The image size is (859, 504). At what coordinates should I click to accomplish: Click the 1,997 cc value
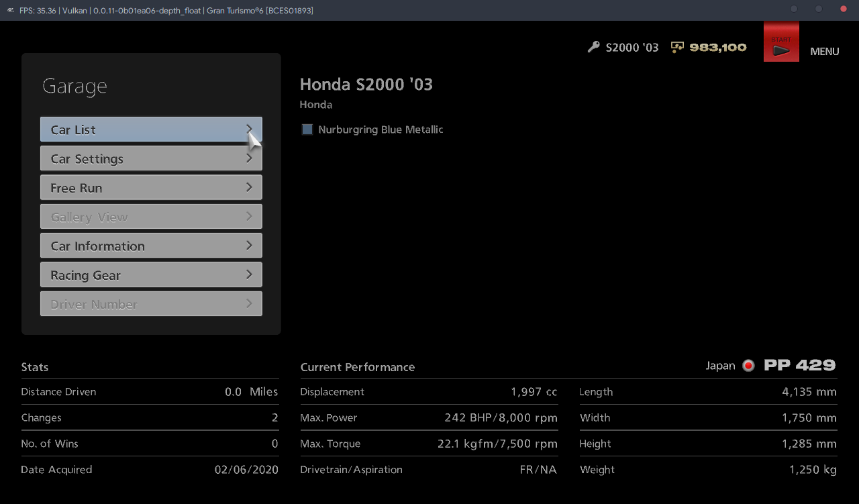point(534,392)
